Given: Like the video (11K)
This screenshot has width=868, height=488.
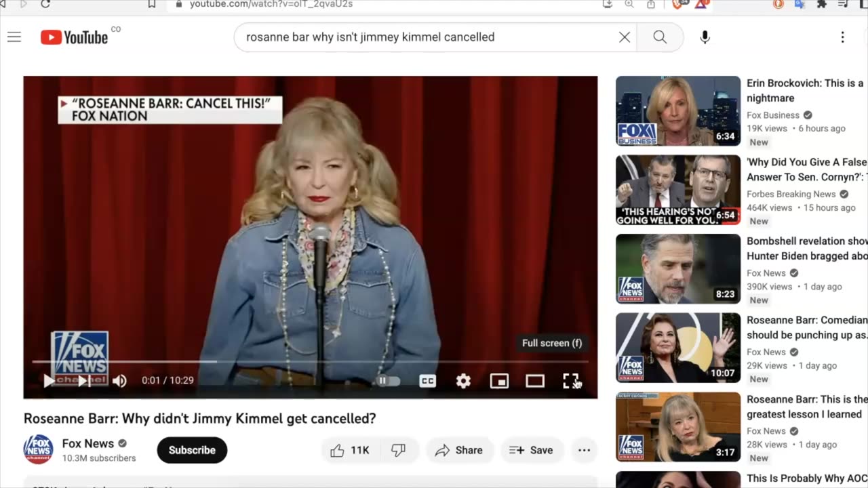Looking at the screenshot, I should (350, 450).
